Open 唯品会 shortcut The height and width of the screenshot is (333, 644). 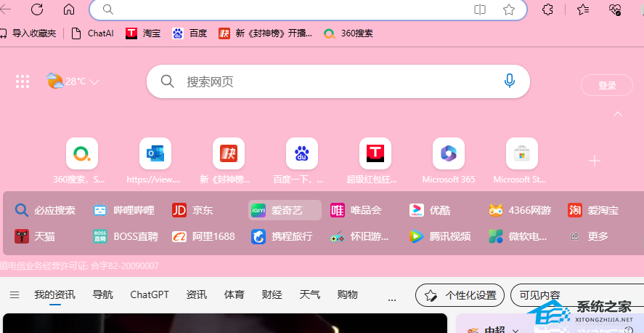point(356,211)
